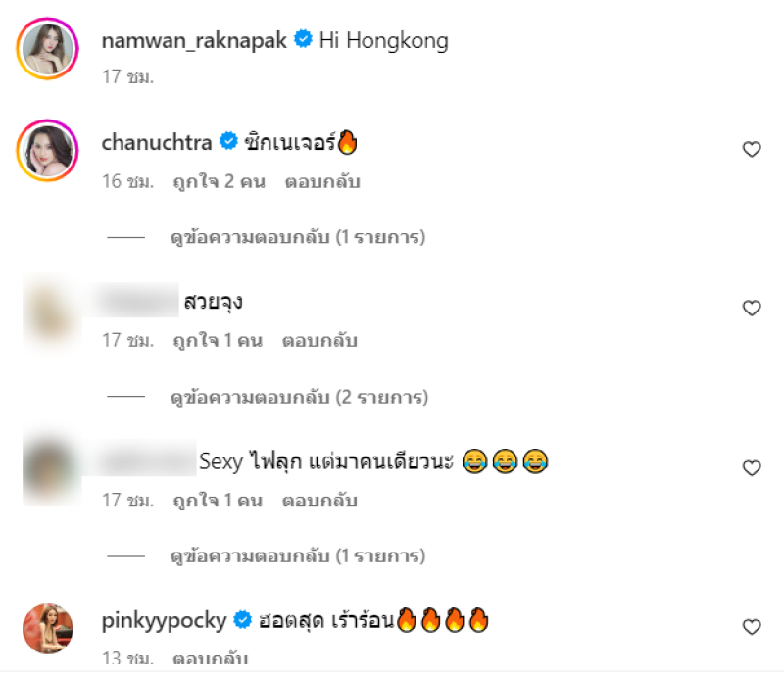This screenshot has width=784, height=673.
Task: Like the สวยจุง comment heart
Action: click(x=751, y=308)
